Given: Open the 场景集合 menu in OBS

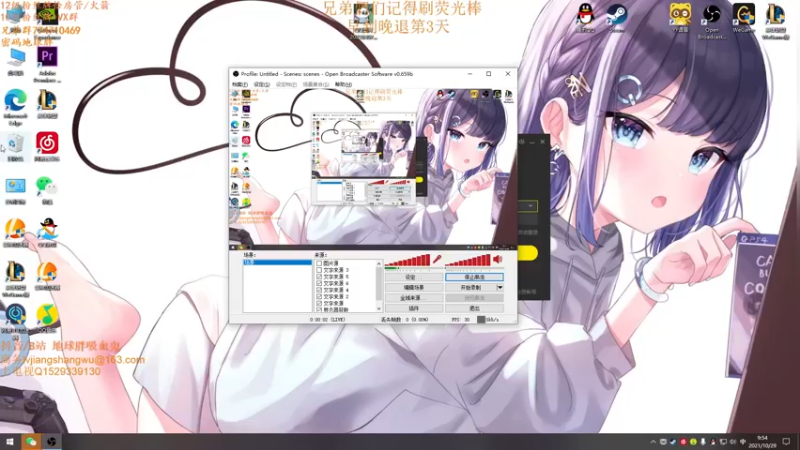Looking at the screenshot, I should click(316, 84).
